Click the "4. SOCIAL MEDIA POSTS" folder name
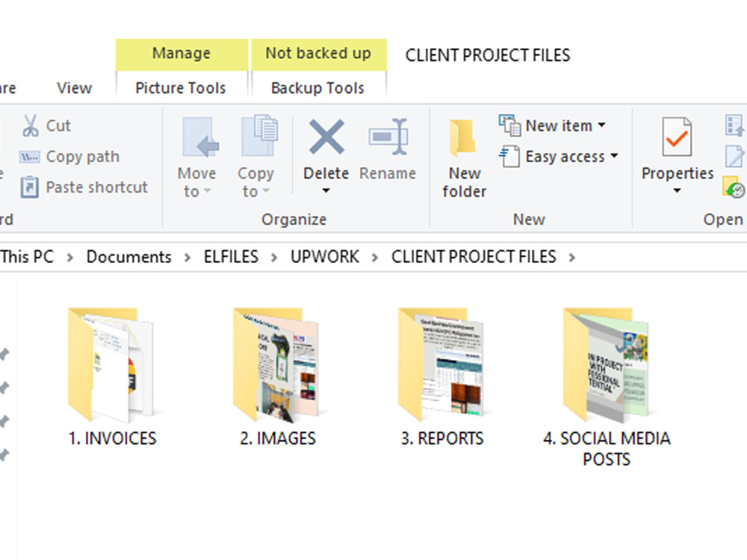This screenshot has width=747, height=560. [607, 449]
